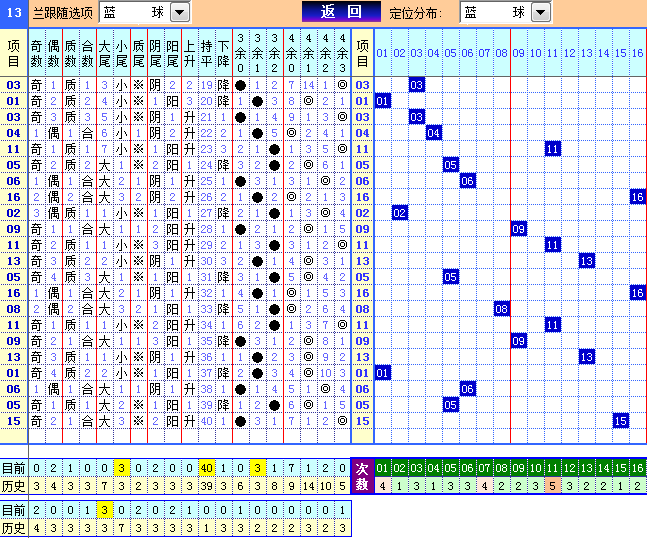Select the 质数 column header

[71, 53]
